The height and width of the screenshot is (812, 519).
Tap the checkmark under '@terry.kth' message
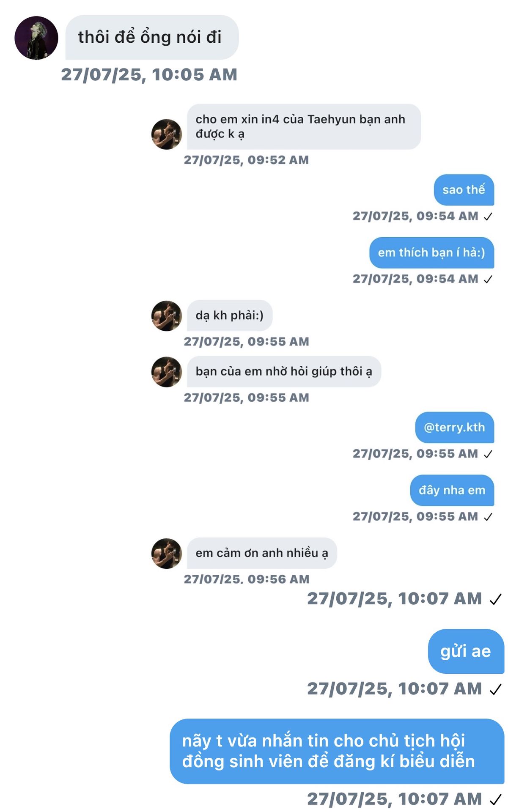click(488, 454)
